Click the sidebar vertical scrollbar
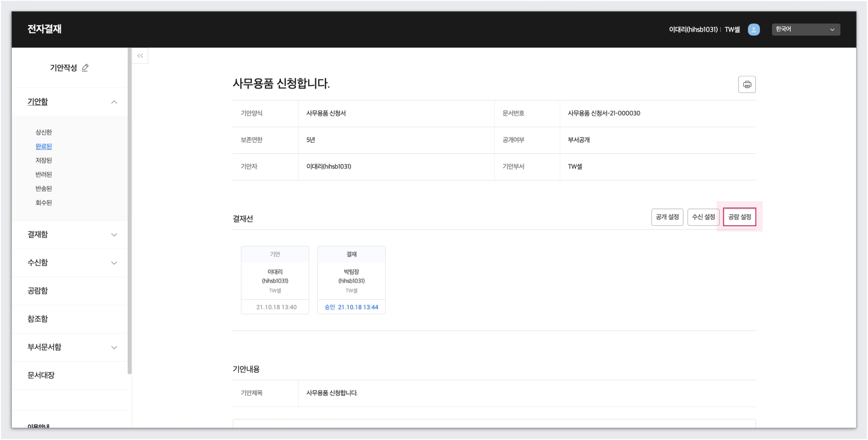868x440 pixels. click(129, 209)
